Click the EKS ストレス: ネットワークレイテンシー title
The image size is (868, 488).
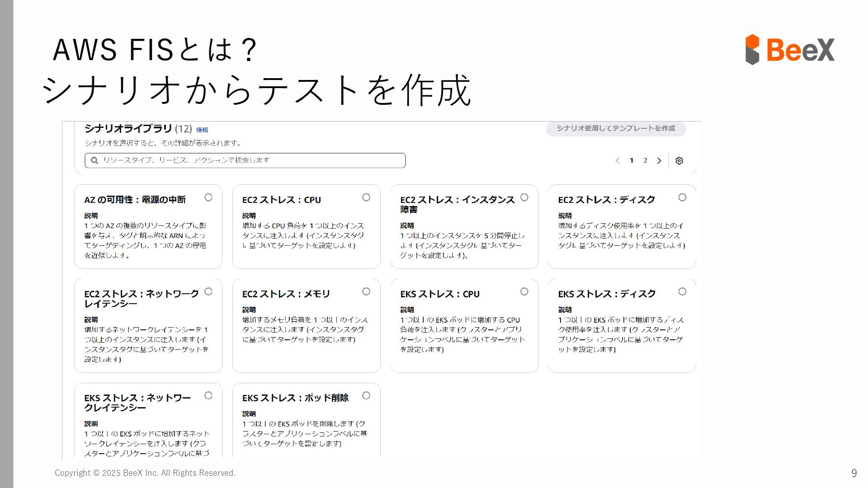[137, 403]
